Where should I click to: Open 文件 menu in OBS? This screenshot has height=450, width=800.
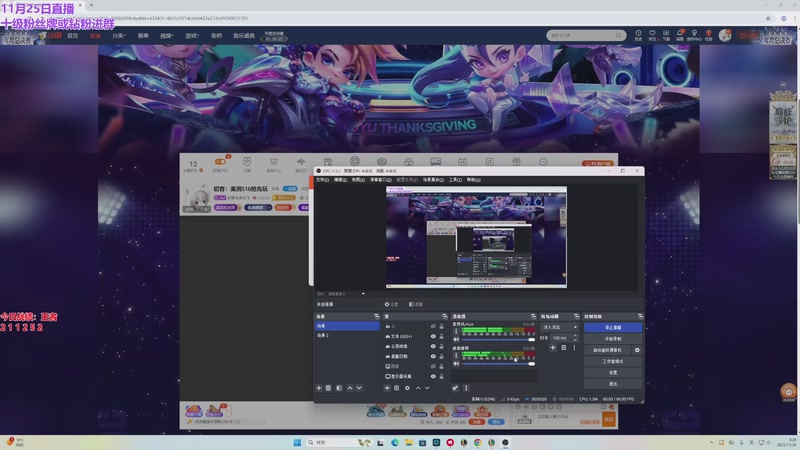(x=322, y=180)
